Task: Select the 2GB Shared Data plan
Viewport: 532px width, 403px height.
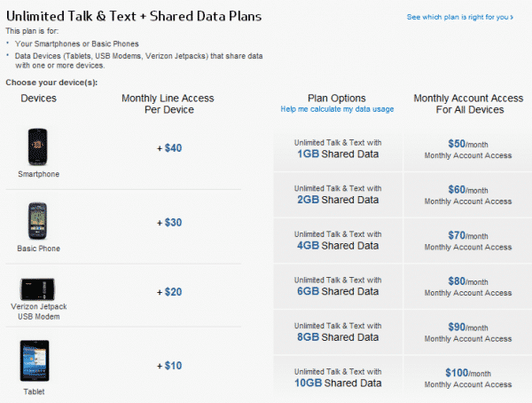Action: pyautogui.click(x=338, y=194)
